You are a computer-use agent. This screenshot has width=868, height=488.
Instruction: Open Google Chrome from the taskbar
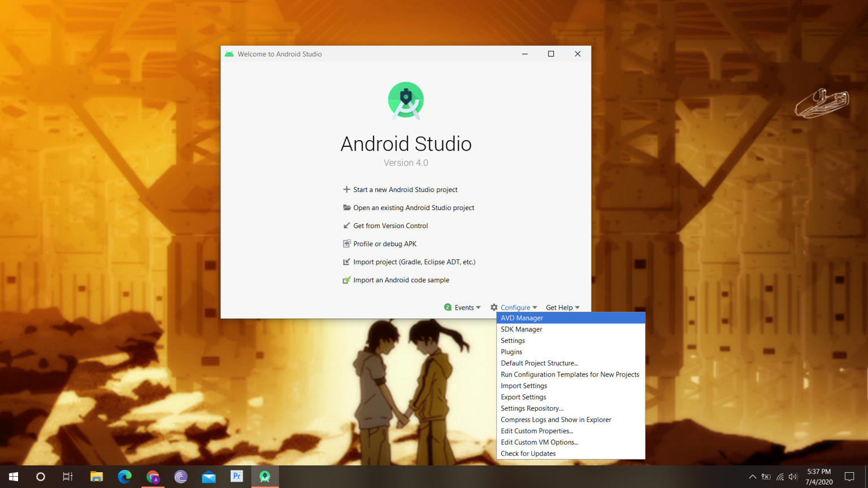click(x=153, y=477)
